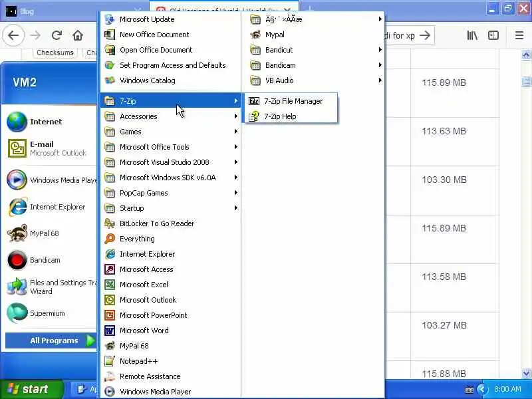
Task: Click the page scrollbar down arrow
Action: tap(526, 373)
